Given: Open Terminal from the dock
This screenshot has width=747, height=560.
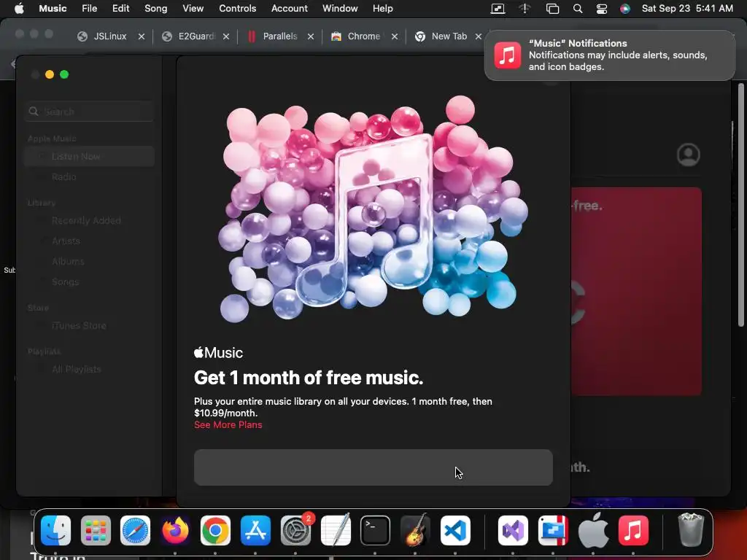Looking at the screenshot, I should 375,530.
